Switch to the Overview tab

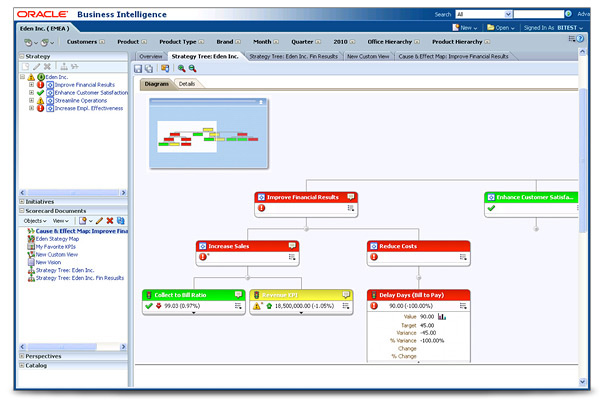click(x=150, y=56)
